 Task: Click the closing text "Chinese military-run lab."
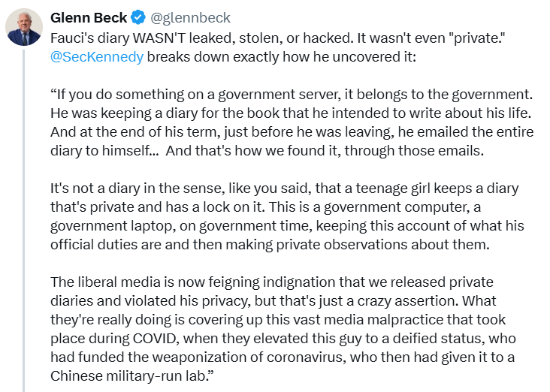(132, 376)
